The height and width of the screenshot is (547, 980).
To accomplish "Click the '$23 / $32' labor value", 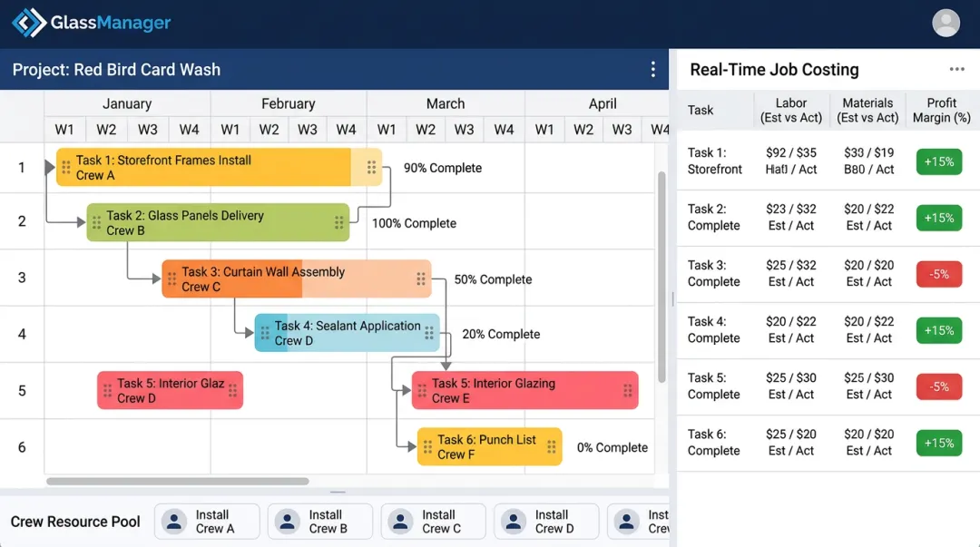I will [x=790, y=209].
